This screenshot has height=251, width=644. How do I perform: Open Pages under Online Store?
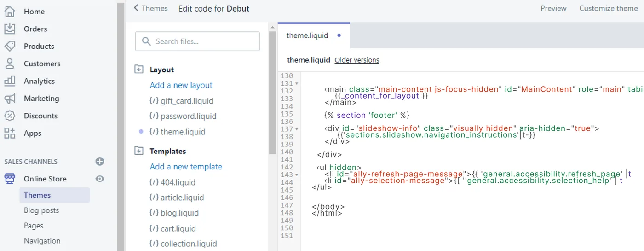pos(34,226)
